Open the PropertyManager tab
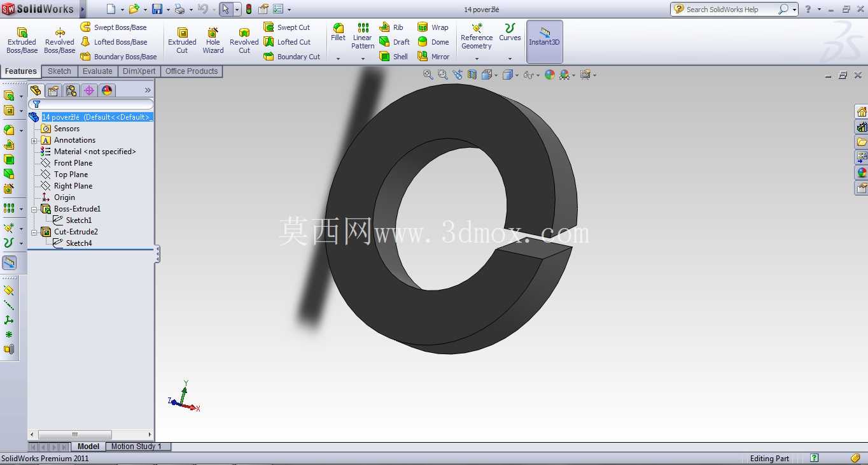Viewport: 868px width, 465px height. (x=53, y=90)
